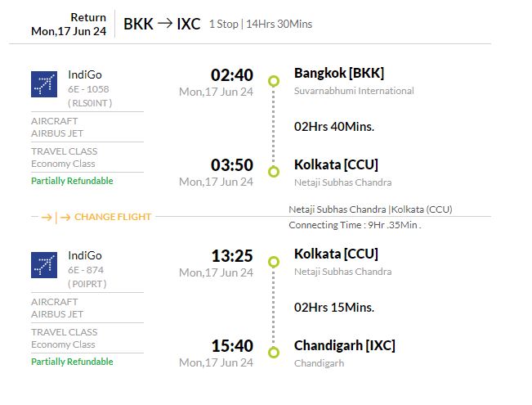The image size is (532, 405).
Task: Open Partially Refundable for flight 6E-874
Action: coord(72,362)
